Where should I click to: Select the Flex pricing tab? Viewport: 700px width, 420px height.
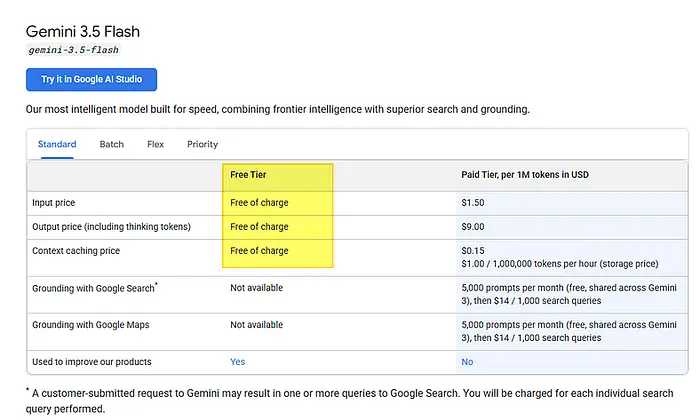(x=155, y=144)
